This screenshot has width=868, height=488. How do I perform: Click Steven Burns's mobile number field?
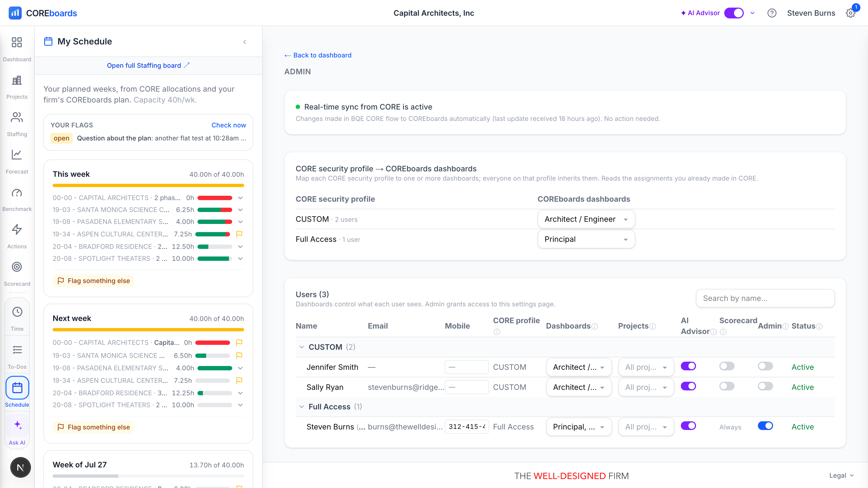pyautogui.click(x=467, y=427)
